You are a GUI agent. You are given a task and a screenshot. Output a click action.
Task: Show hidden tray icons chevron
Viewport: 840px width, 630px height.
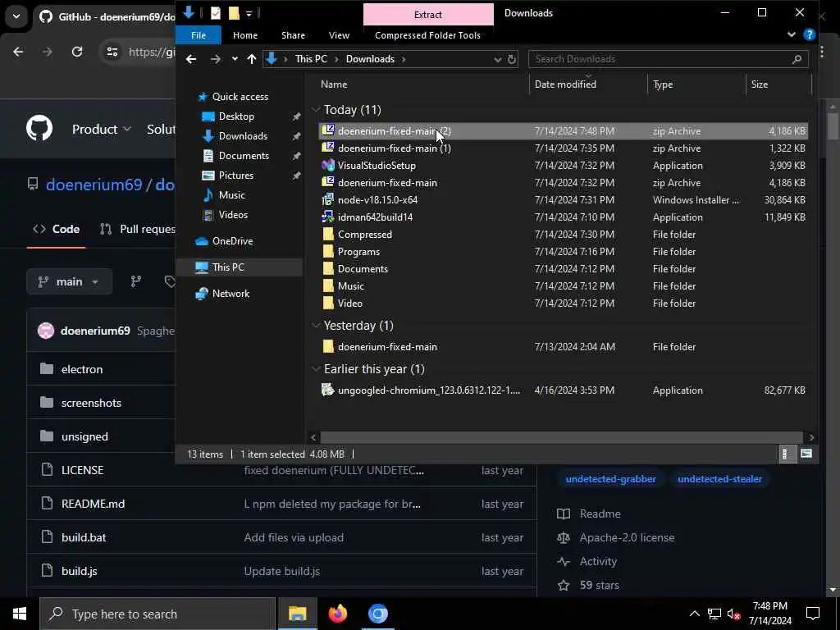694,614
